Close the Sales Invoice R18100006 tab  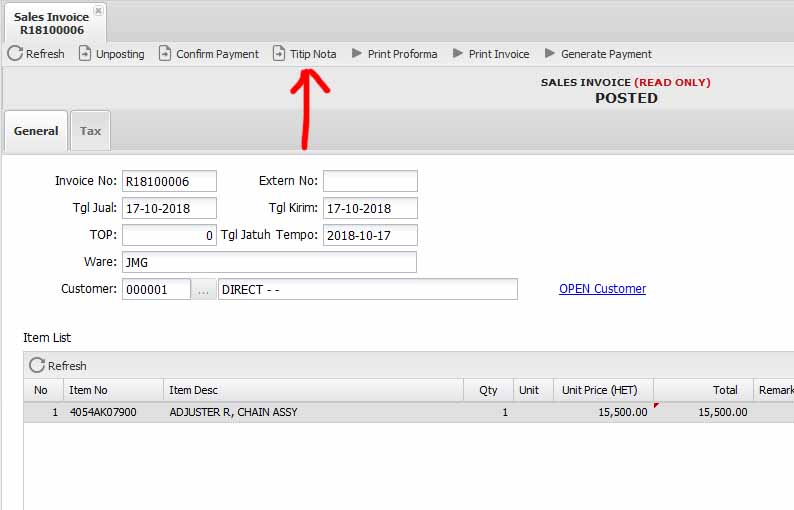(x=98, y=12)
